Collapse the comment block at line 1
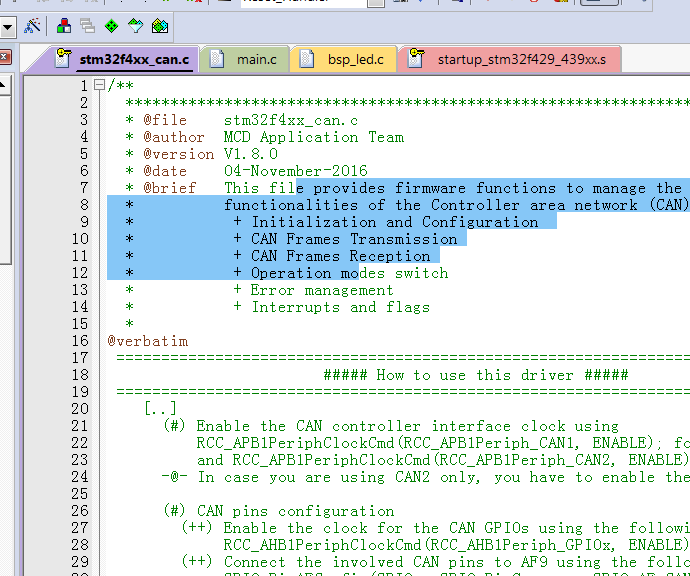 (100, 86)
